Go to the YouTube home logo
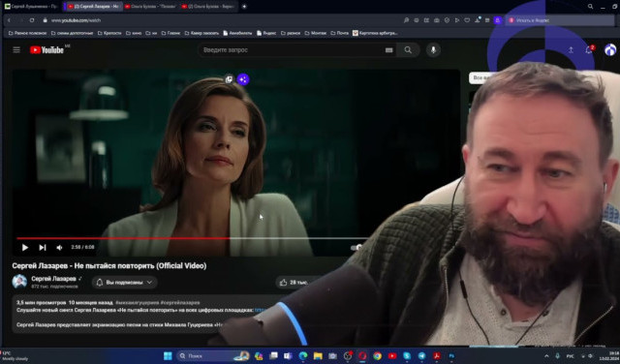Screen dimensions: 620x364 coord(47,49)
